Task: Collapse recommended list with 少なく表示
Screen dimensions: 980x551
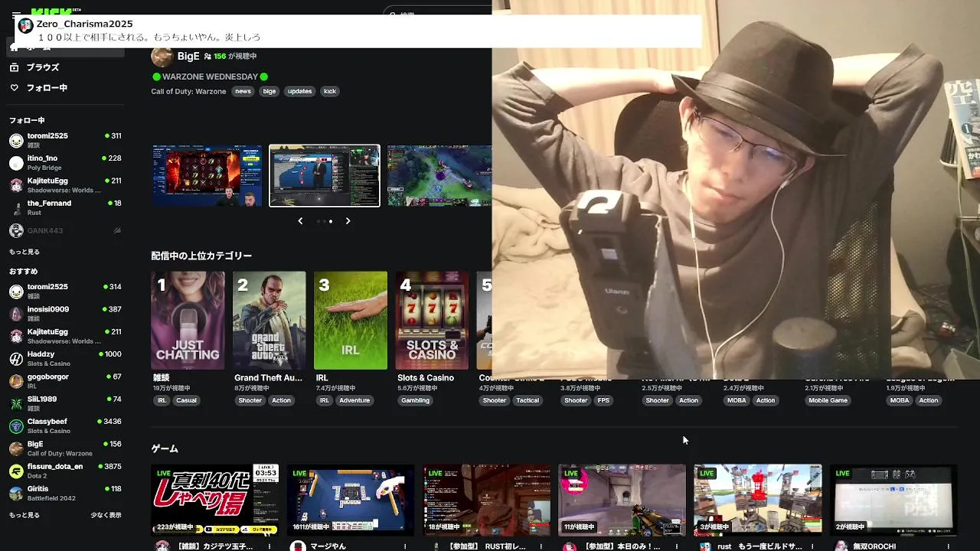Action: point(106,515)
